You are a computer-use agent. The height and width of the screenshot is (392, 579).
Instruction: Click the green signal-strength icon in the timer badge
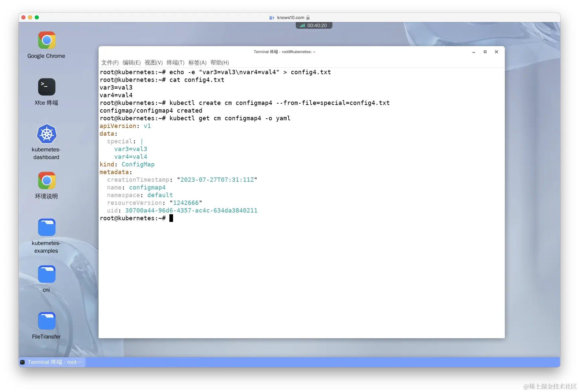[x=302, y=25]
